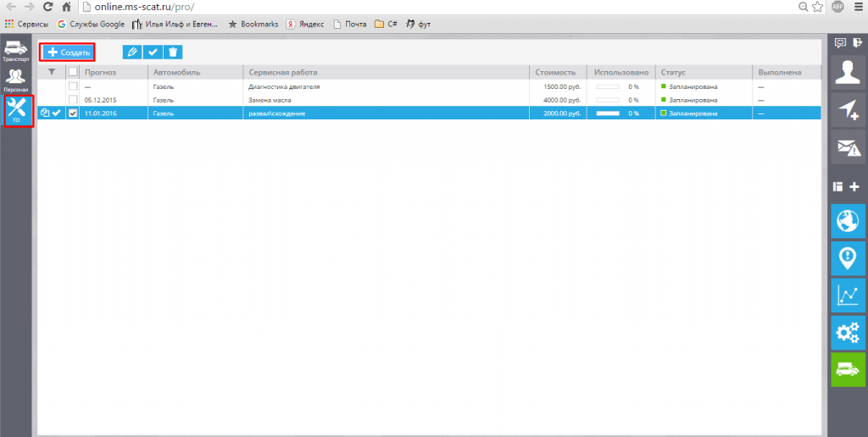Open the chart reports button
This screenshot has width=868, height=437.
point(848,296)
